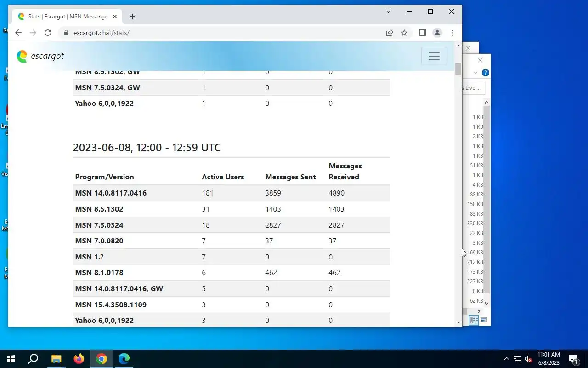588x368 pixels.
Task: Select the 'MSN 7.5.0324, GW' row label
Action: click(107, 88)
